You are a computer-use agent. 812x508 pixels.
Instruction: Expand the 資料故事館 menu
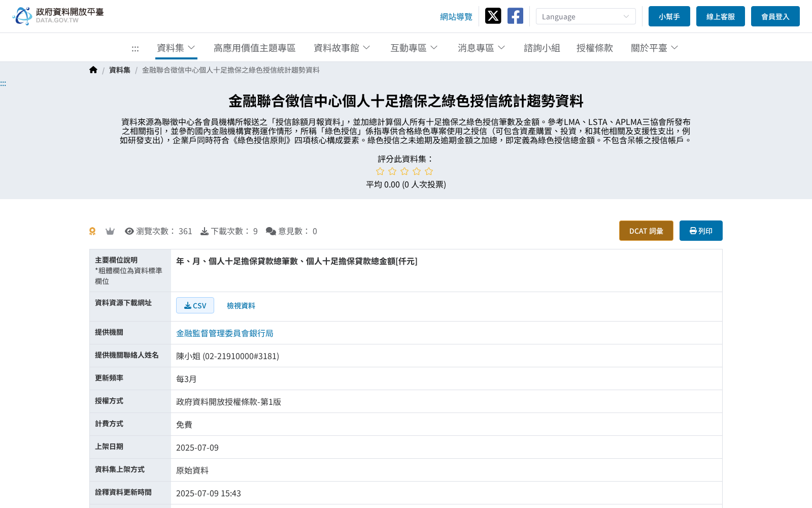pos(342,48)
